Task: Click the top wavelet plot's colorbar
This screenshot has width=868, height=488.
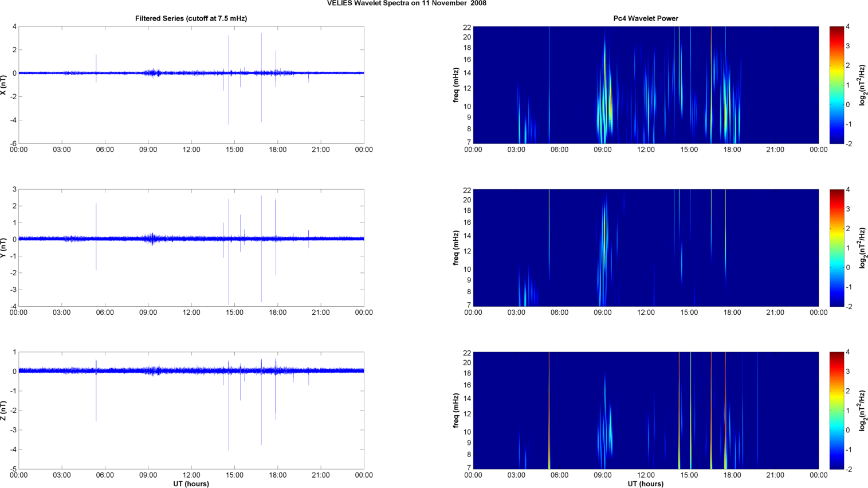Action: [836, 85]
